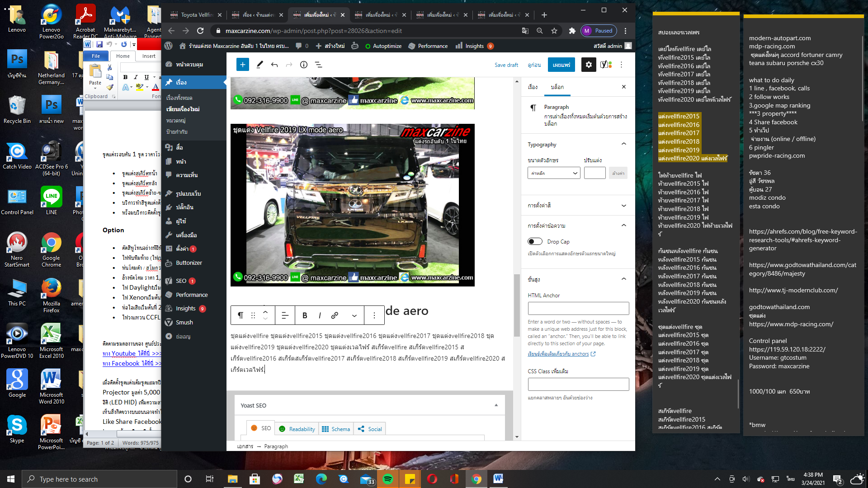
Task: Switch to the post tab in sidebar
Action: click(x=533, y=87)
